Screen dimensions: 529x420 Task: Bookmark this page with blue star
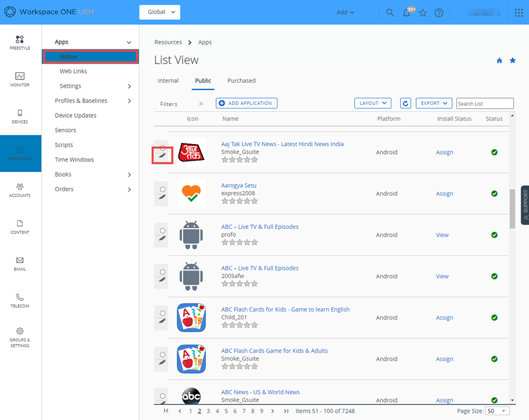pos(512,60)
